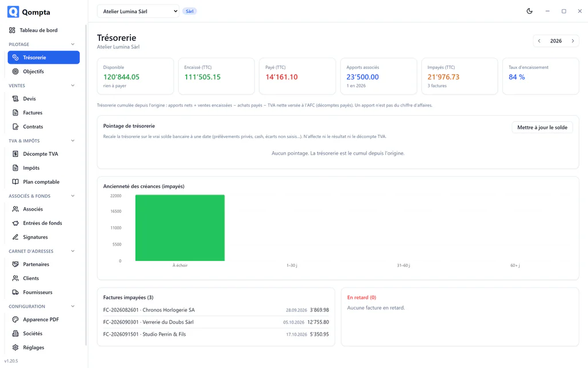Click the 60+ j axis label
The height and width of the screenshot is (368, 588).
pos(515,266)
